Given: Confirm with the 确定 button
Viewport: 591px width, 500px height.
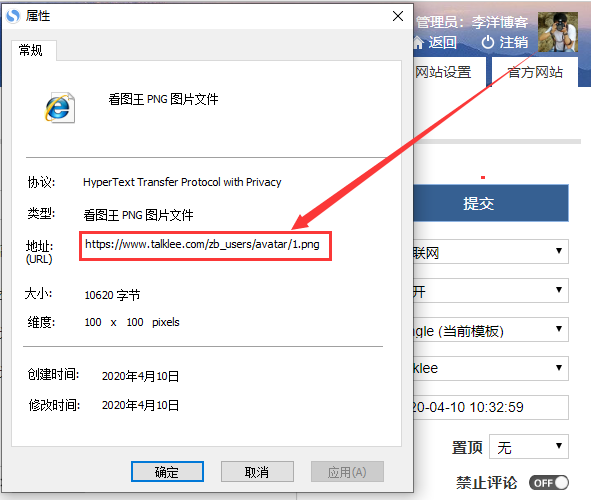Looking at the screenshot, I should [167, 471].
